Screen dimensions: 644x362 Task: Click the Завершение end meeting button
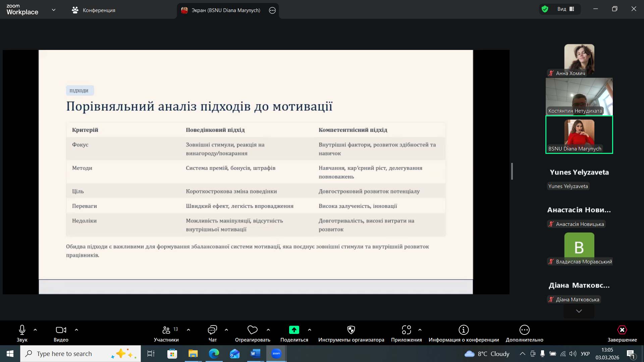point(622,330)
